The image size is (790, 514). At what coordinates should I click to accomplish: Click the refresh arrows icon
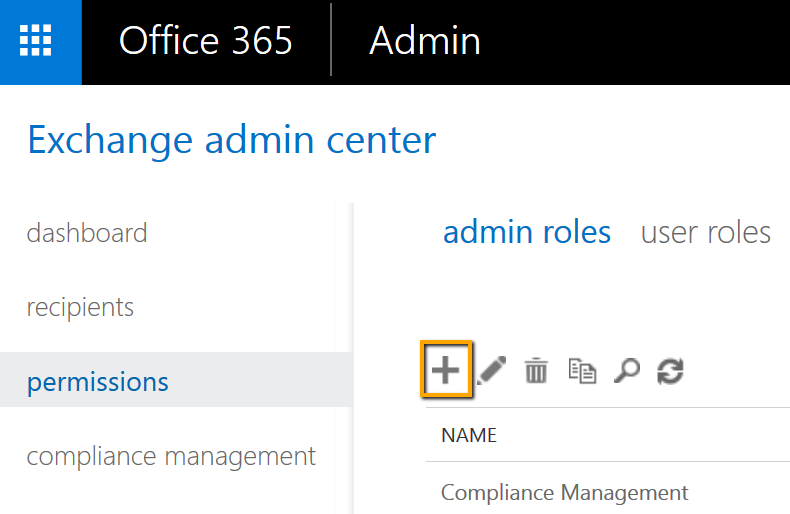(671, 371)
